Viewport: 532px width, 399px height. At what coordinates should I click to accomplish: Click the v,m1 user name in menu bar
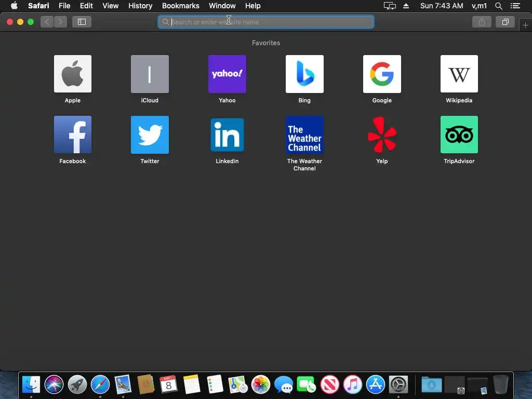[479, 6]
